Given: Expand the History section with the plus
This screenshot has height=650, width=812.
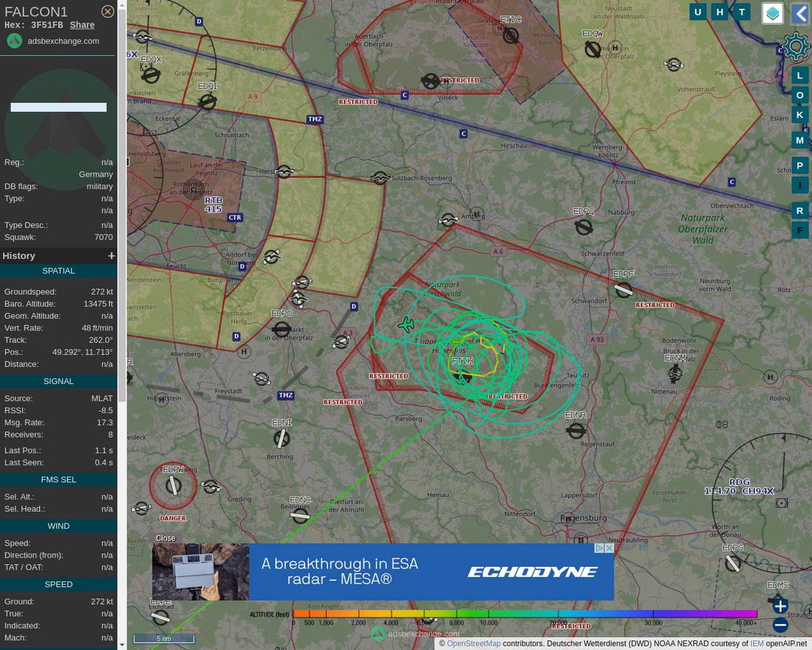Looking at the screenshot, I should [111, 255].
